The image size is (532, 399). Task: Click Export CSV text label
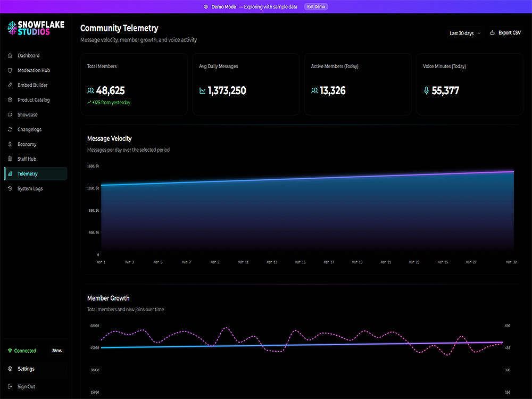pyautogui.click(x=509, y=32)
